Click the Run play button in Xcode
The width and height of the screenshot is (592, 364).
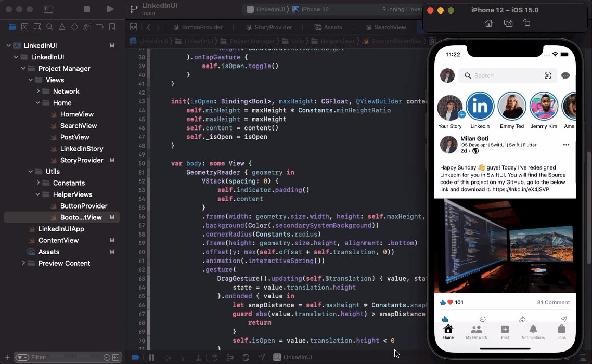(110, 9)
